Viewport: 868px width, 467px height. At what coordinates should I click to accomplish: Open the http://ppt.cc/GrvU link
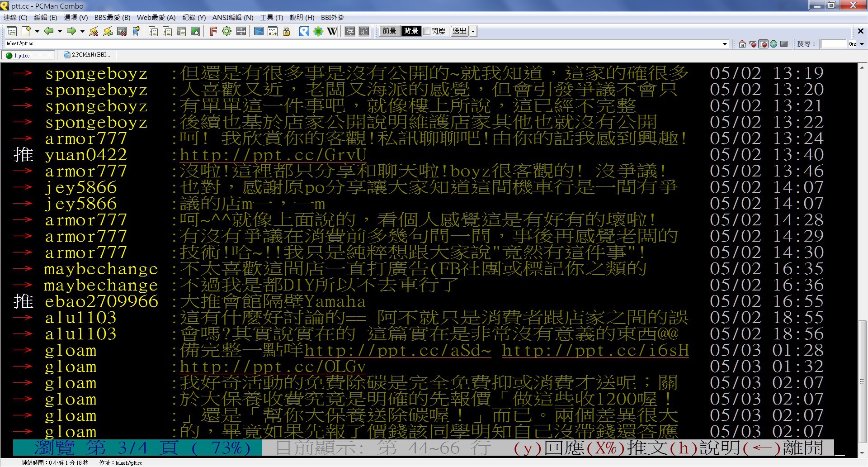(273, 155)
